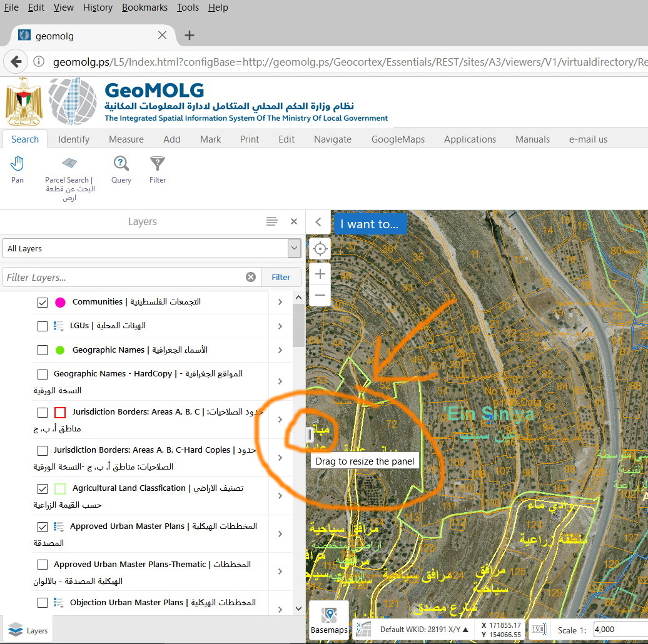Clear the Filter Layers text box
The image size is (648, 644).
[x=251, y=277]
